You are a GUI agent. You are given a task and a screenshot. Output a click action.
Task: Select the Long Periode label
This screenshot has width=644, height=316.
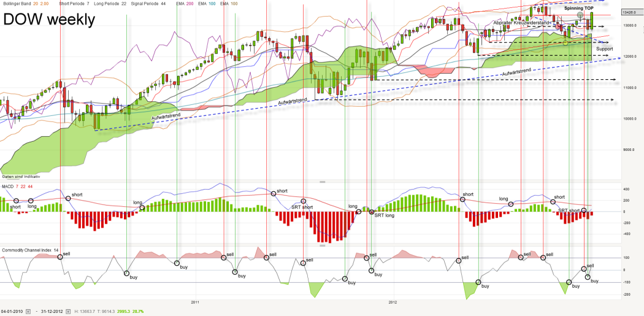pyautogui.click(x=105, y=3)
